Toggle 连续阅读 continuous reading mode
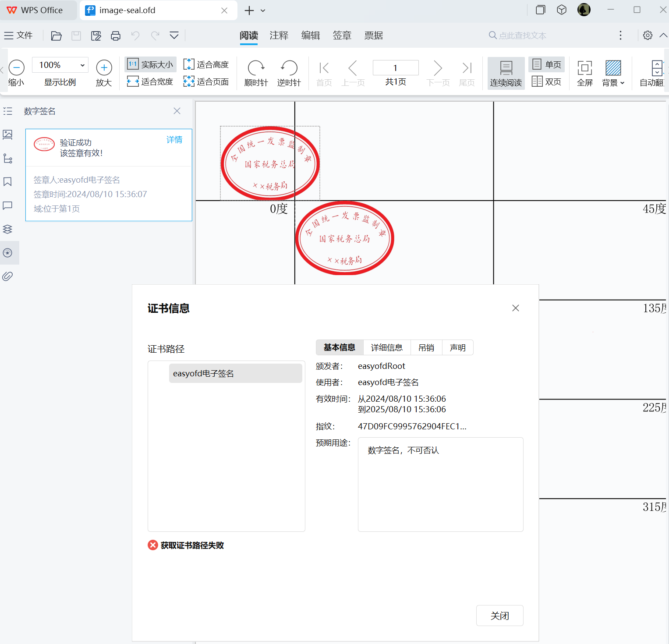The width and height of the screenshot is (669, 644). [x=506, y=72]
